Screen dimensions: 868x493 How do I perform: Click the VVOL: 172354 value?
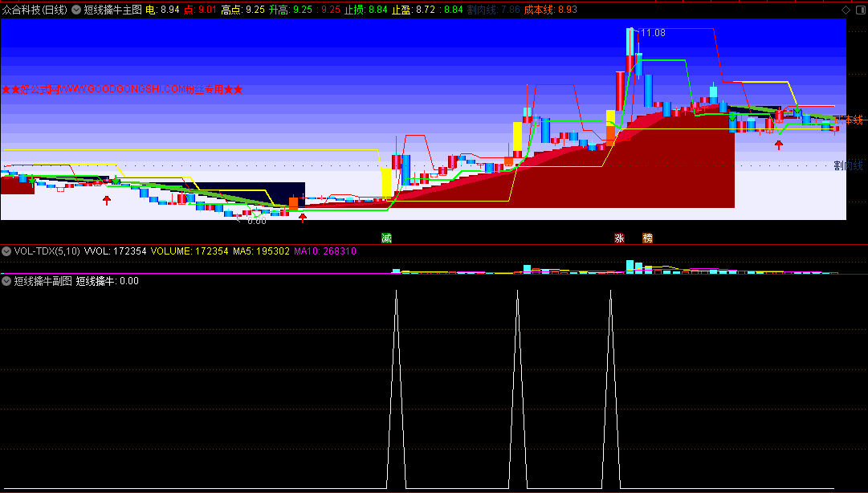(x=115, y=251)
